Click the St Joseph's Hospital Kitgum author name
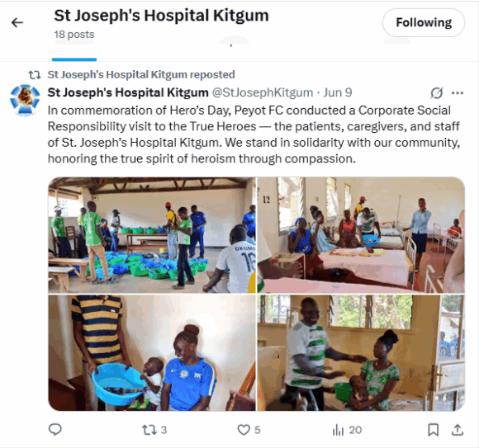The height and width of the screenshot is (448, 479). (128, 92)
